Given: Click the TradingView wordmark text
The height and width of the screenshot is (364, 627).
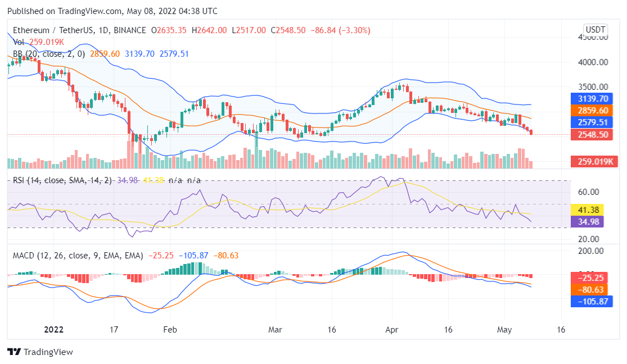Looking at the screenshot, I should 48,352.
